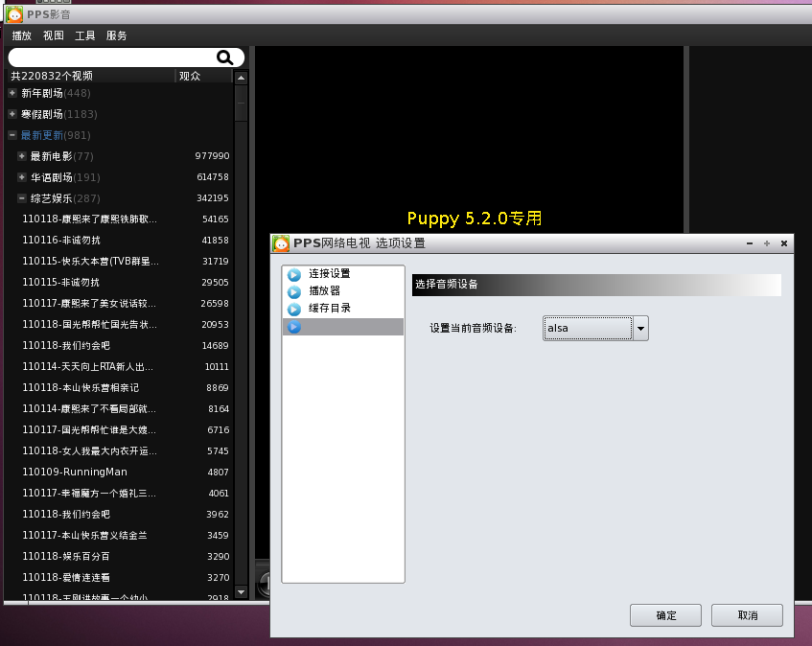Screen dimensions: 812x646
Task: Select video 110117-幸福魔方一个婚礼三
Action: point(89,494)
